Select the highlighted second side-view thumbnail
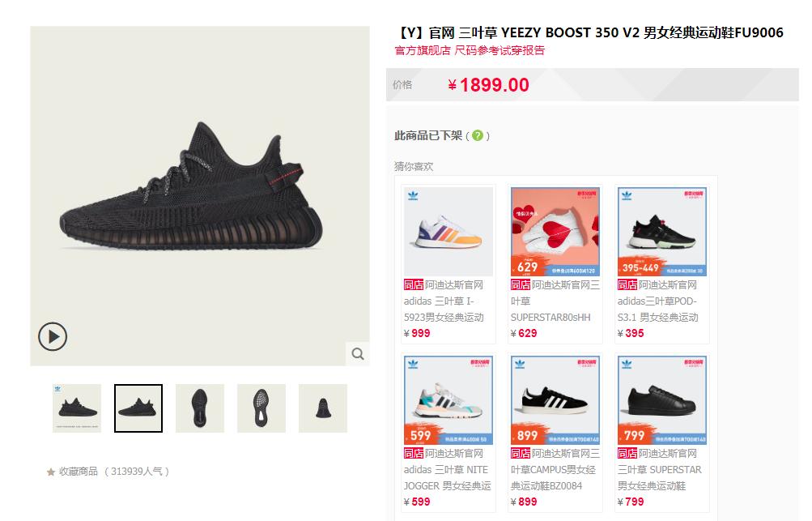812x521 pixels. point(138,408)
